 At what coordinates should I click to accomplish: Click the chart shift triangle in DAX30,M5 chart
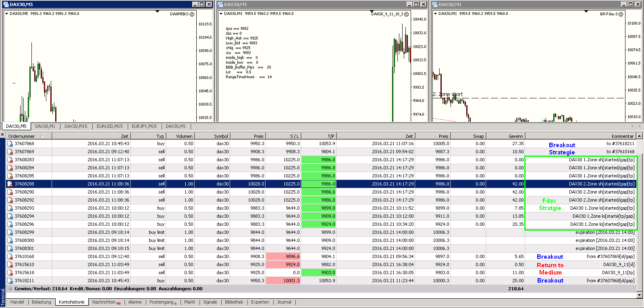pos(157,12)
